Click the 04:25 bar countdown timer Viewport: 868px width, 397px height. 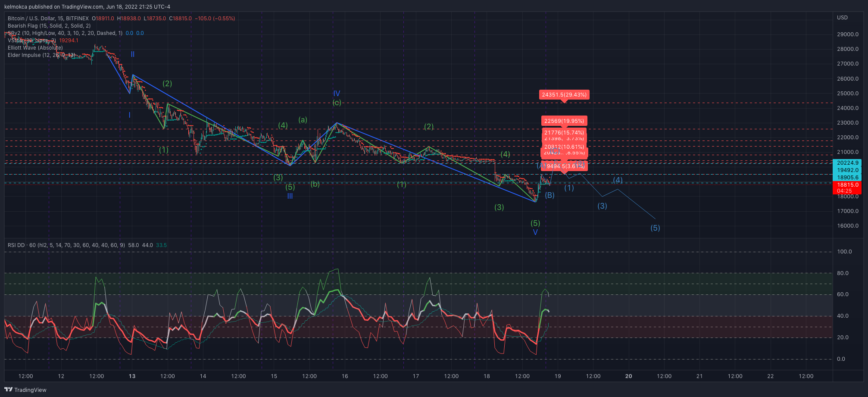tap(844, 191)
